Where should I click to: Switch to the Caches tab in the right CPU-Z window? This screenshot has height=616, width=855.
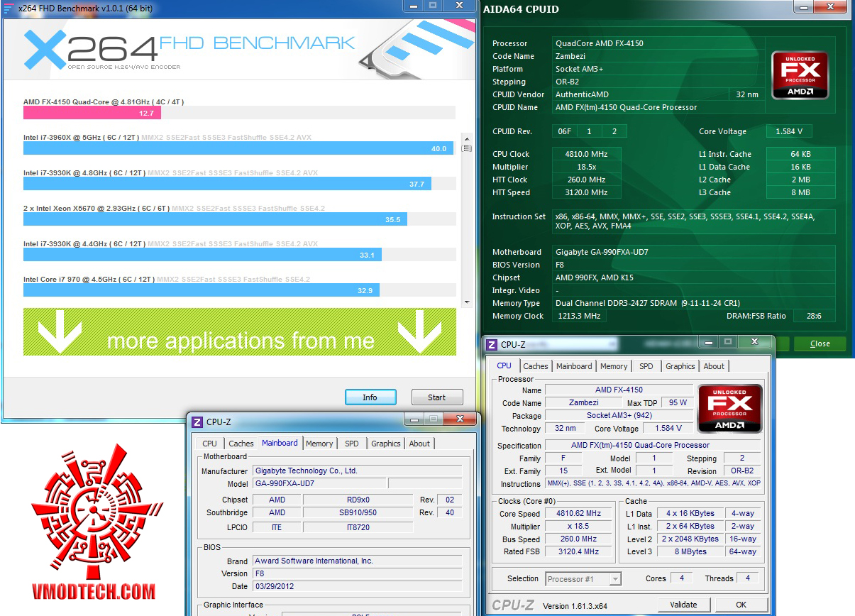pyautogui.click(x=536, y=366)
